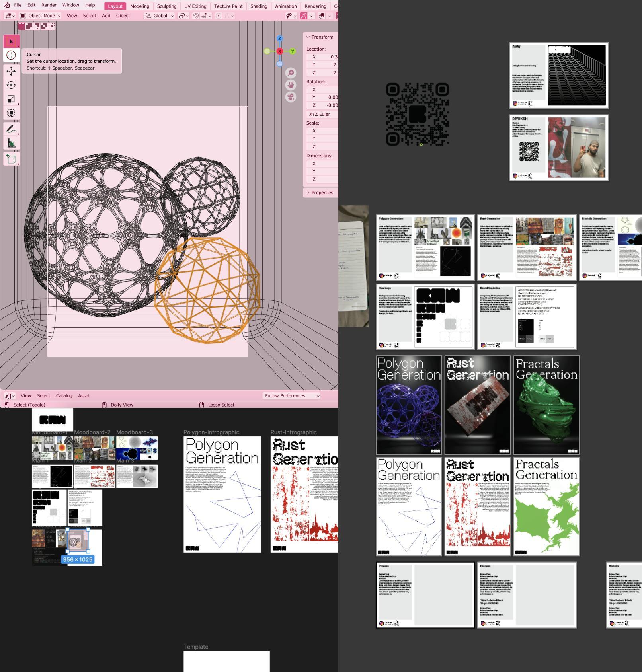This screenshot has width=642, height=672.
Task: Open the Help menu
Action: pos(90,5)
